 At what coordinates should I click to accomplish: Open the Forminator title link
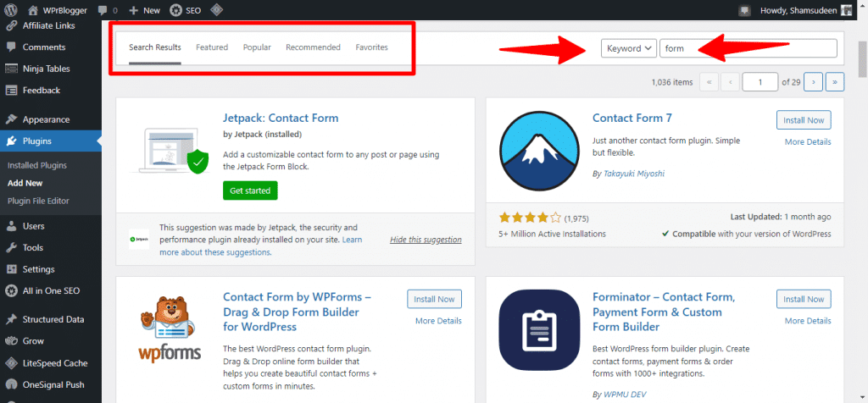pyautogui.click(x=665, y=312)
